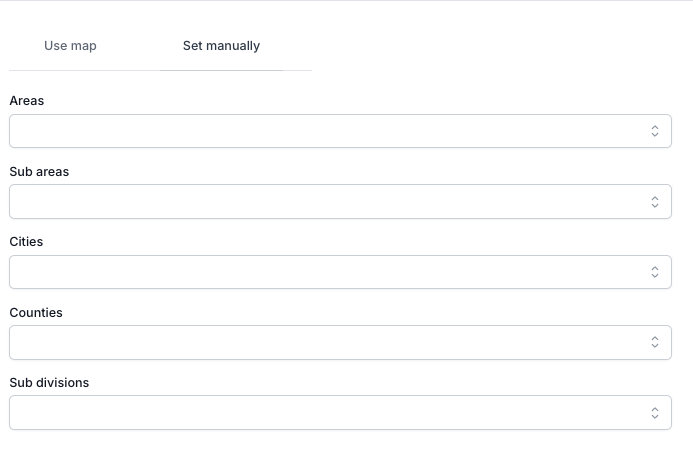This screenshot has height=463, width=693.
Task: Click the Cities label
Action: tap(26, 242)
